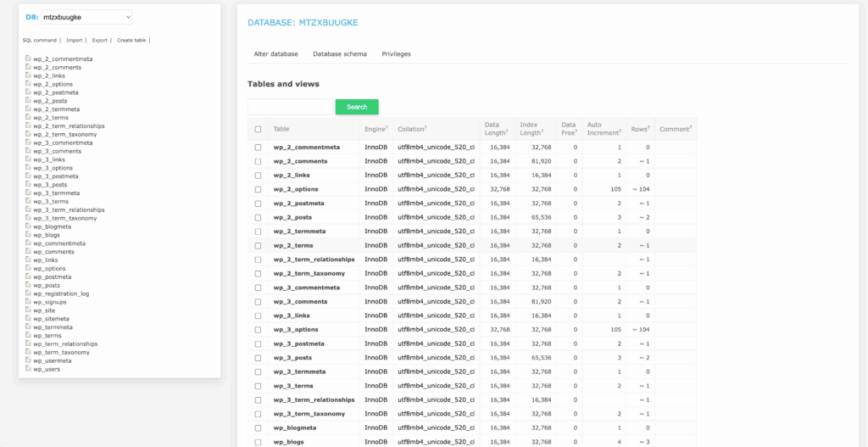Screen dimensions: 868x447
Task: Click the table icon beside wp_2_terms in sidebar
Action: coord(28,117)
